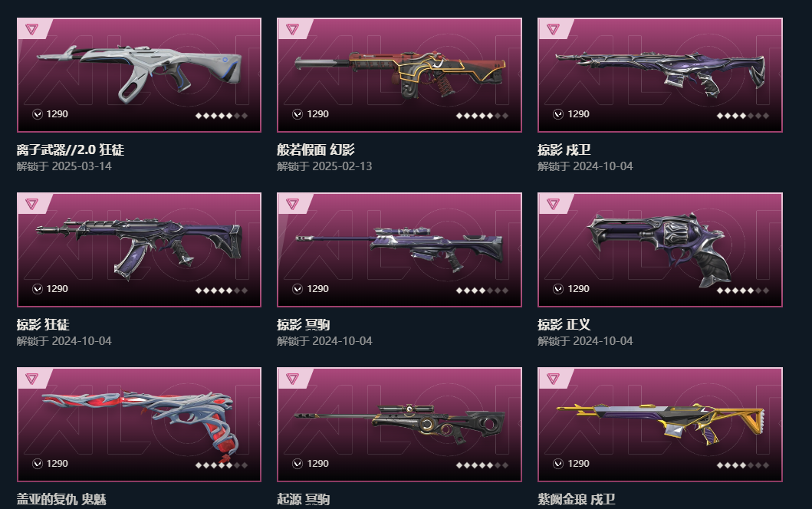Click VP currency icon on 掠影 冥驹 card
The height and width of the screenshot is (509, 812).
click(x=298, y=289)
